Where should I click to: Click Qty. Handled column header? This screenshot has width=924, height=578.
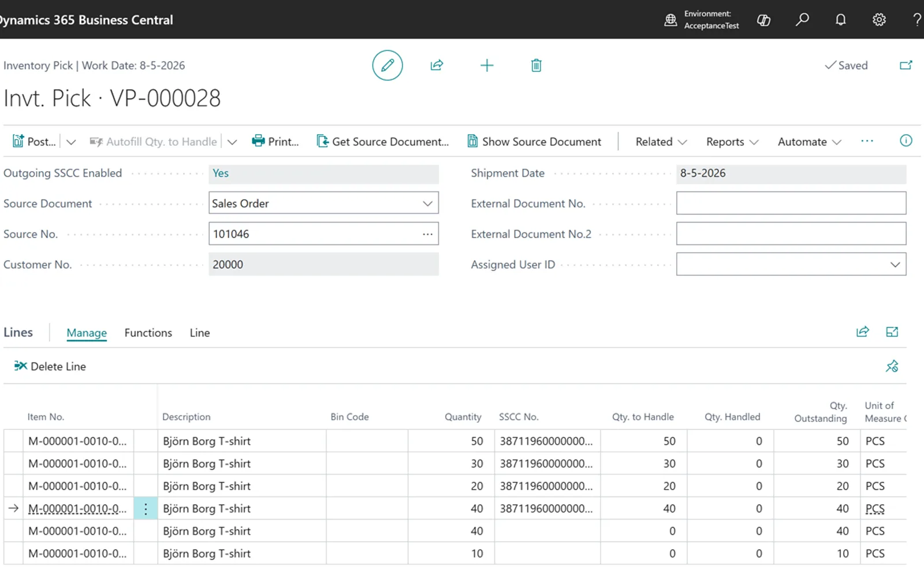tap(732, 417)
